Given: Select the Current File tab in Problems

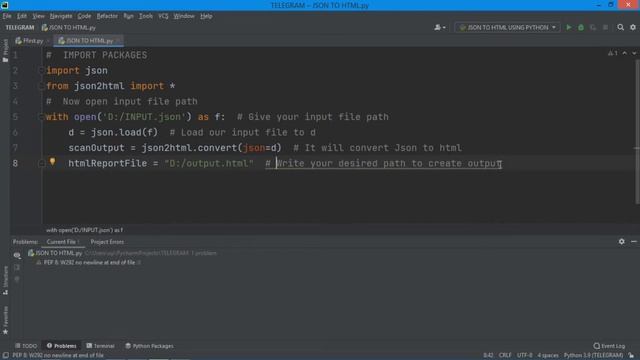Looking at the screenshot, I should (63, 242).
